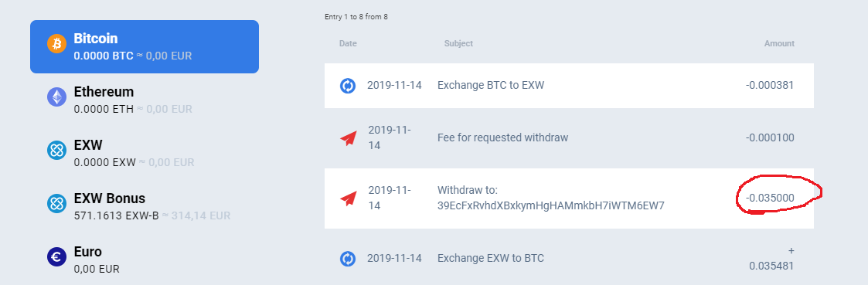Click exchange icon beside EXW to BTC row
The image size is (868, 285).
[x=348, y=259]
